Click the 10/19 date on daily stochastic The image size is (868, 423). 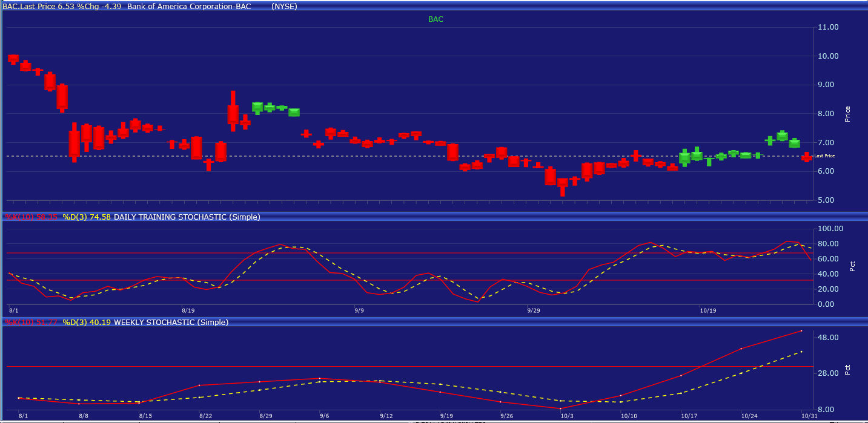pyautogui.click(x=708, y=310)
